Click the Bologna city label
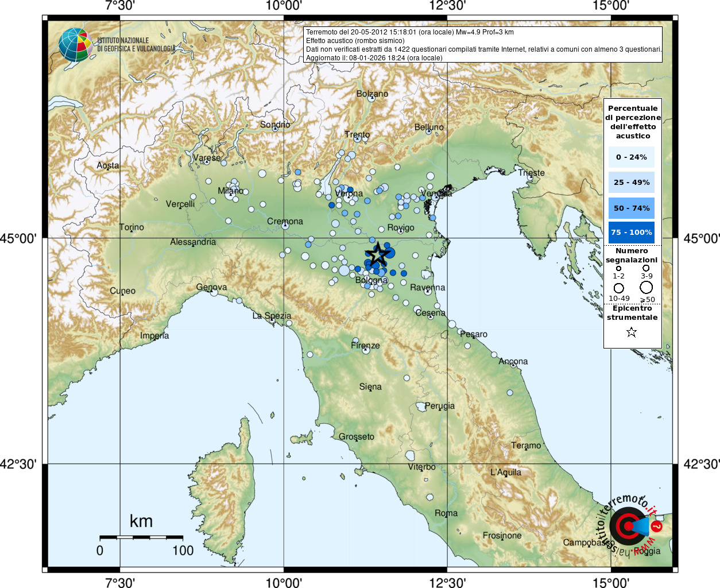 [371, 280]
